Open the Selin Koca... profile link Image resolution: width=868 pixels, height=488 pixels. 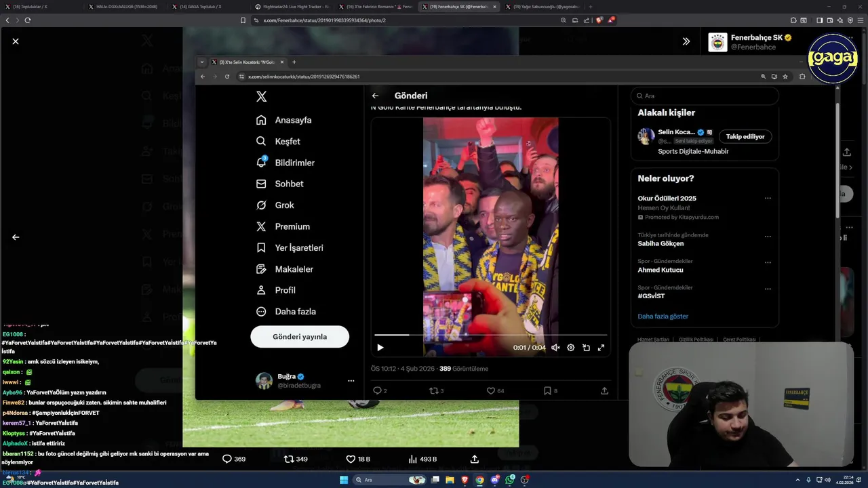click(676, 132)
